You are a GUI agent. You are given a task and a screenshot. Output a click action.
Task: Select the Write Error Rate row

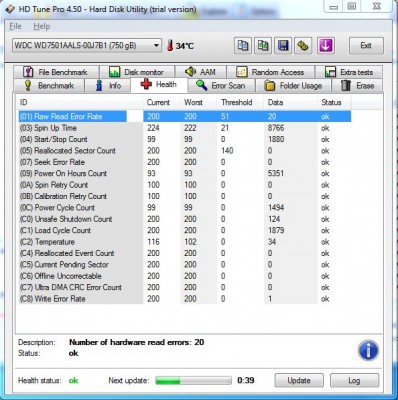tap(185, 299)
